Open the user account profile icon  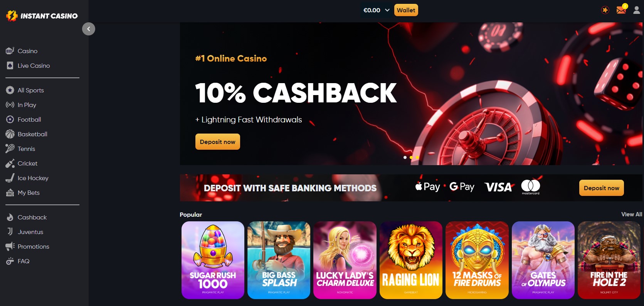tap(637, 10)
